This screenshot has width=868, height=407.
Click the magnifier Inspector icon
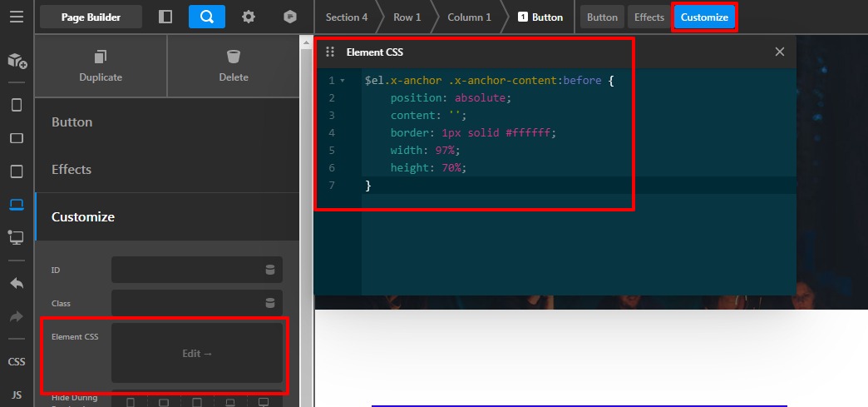207,17
